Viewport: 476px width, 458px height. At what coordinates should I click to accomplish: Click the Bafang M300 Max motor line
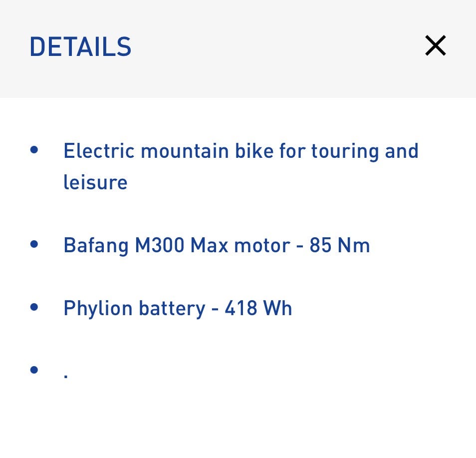216,246
